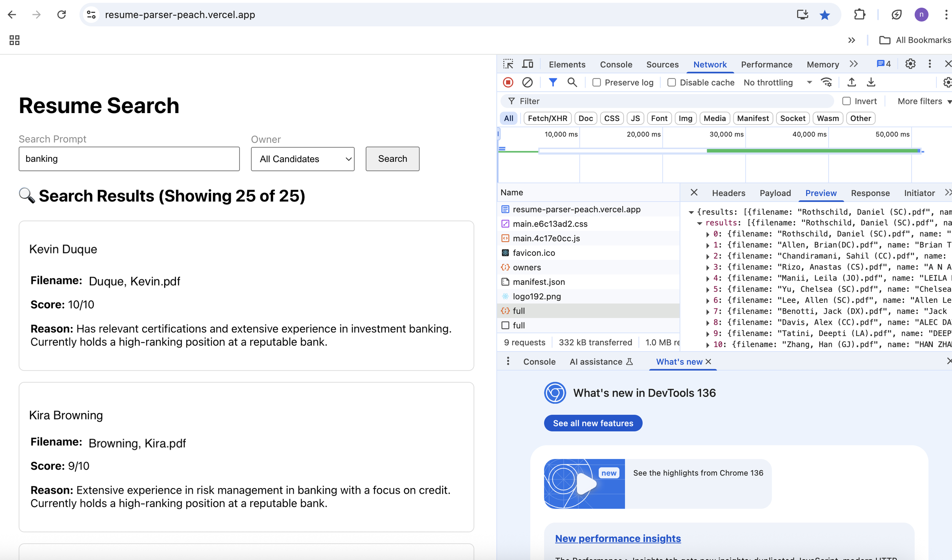Click the Export HAR download icon
The image size is (952, 560).
pos(871,82)
